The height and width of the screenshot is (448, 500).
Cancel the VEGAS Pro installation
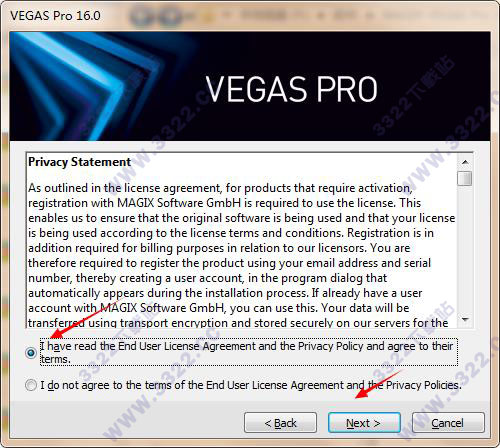[448, 423]
